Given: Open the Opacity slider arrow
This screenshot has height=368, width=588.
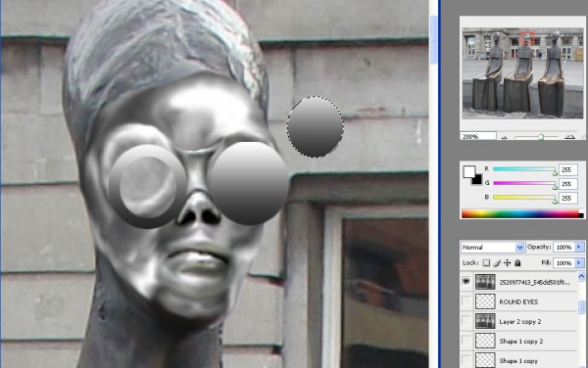Looking at the screenshot, I should pos(579,247).
